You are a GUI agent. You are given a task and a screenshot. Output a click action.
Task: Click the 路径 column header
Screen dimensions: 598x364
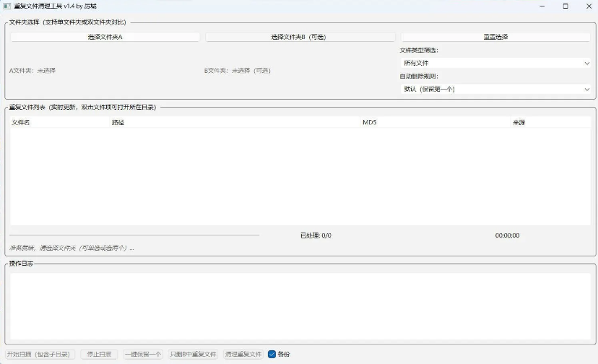click(118, 123)
